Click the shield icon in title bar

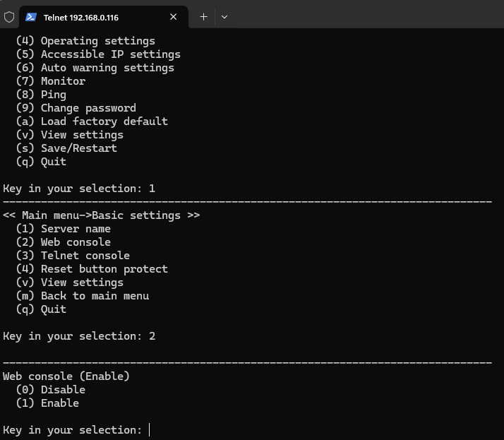[x=9, y=16]
